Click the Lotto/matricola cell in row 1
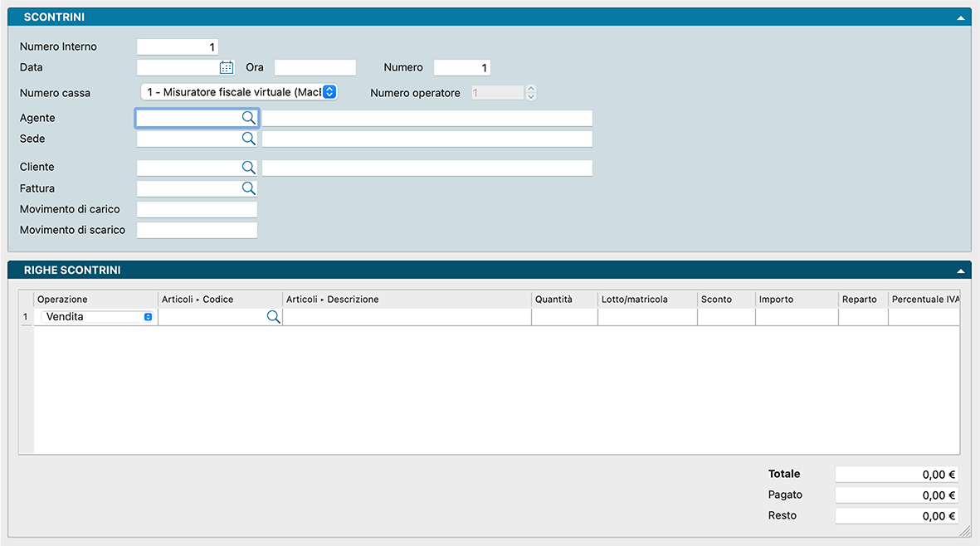Image resolution: width=980 pixels, height=546 pixels. point(646,317)
